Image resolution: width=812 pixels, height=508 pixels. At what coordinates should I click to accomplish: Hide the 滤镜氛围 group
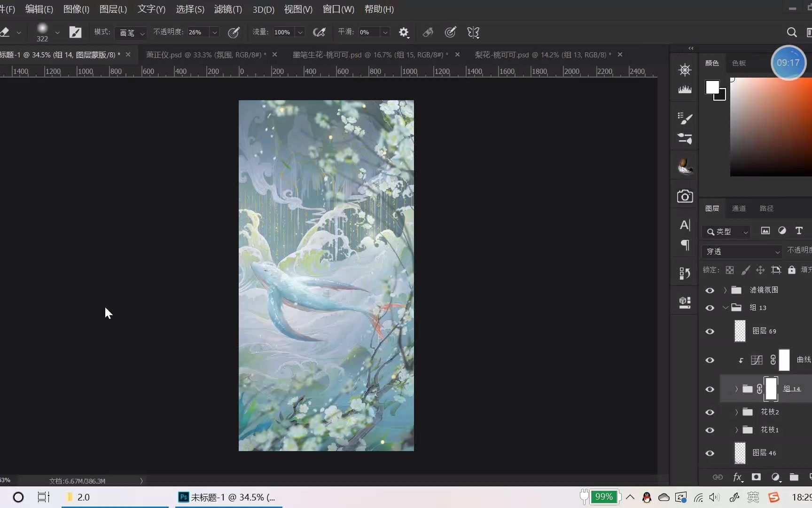(710, 290)
